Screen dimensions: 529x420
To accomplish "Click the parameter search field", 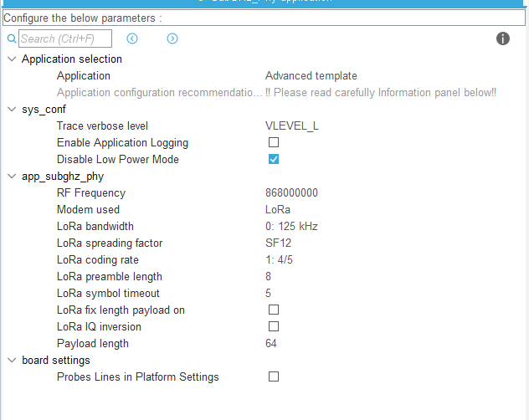I will pyautogui.click(x=65, y=38).
